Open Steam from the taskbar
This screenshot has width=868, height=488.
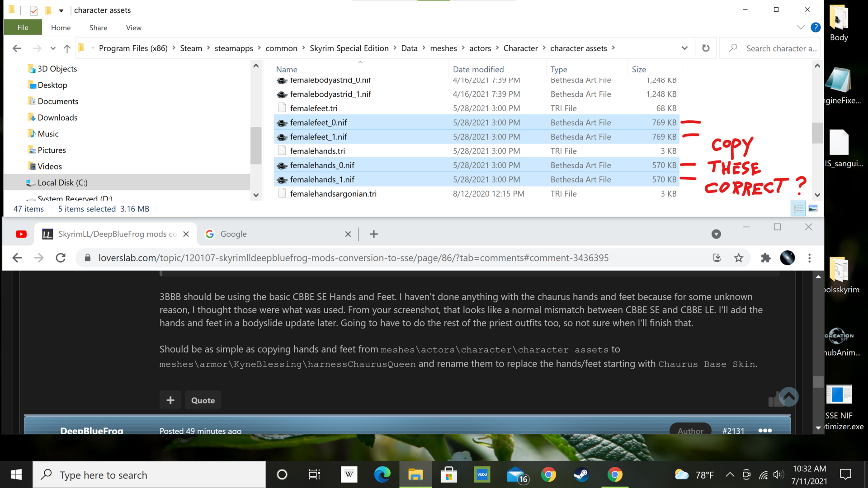pyautogui.click(x=581, y=475)
